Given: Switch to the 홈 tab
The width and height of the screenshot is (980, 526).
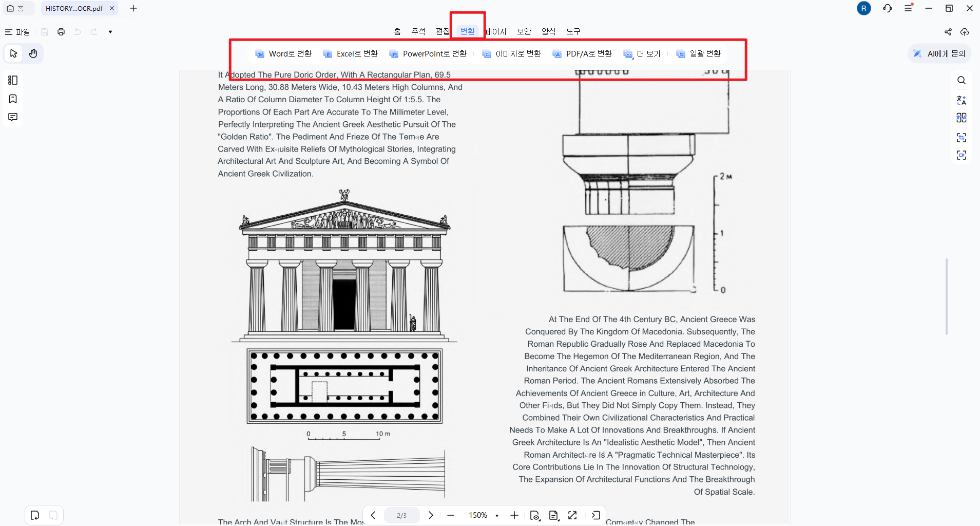Looking at the screenshot, I should coord(397,31).
